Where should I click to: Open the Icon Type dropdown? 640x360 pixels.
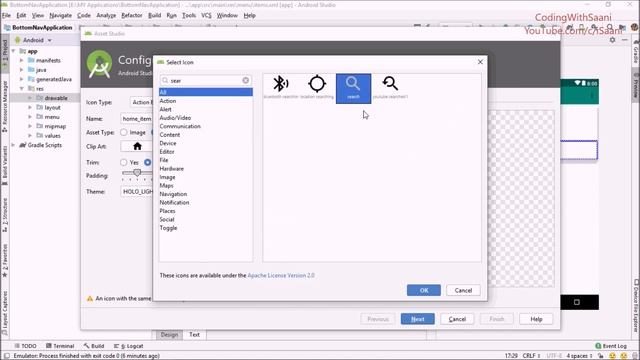(x=142, y=102)
